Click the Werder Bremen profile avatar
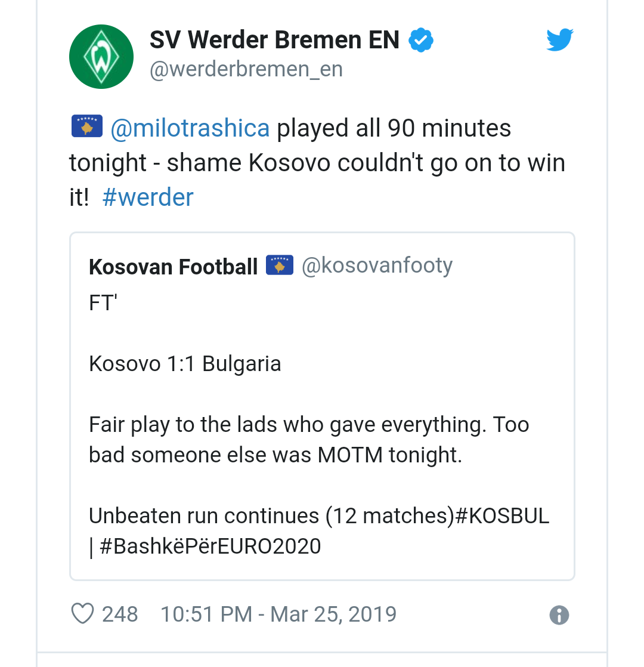The height and width of the screenshot is (667, 644). coord(101,57)
